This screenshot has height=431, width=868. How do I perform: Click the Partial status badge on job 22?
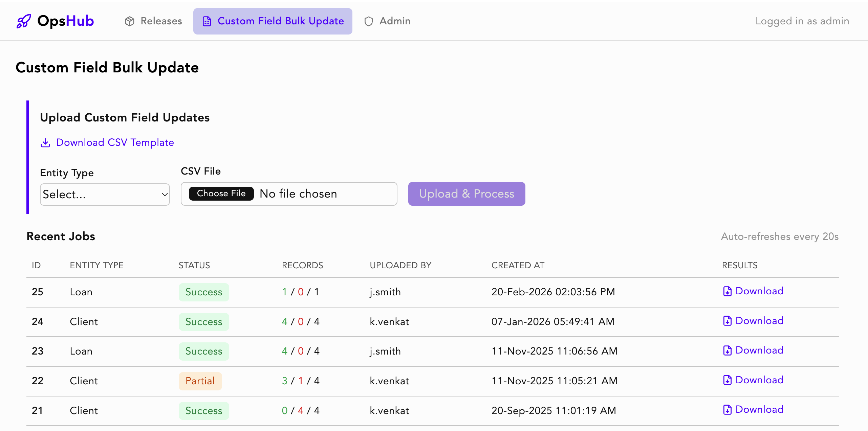[200, 381]
